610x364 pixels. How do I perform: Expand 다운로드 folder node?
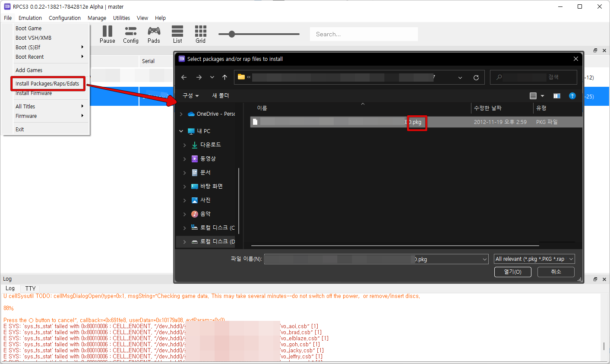tap(184, 145)
